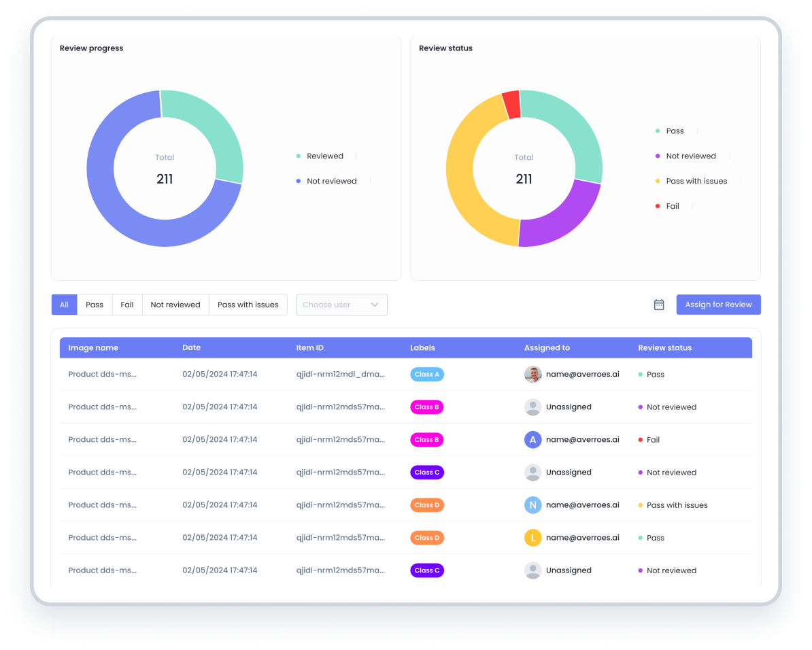The width and height of the screenshot is (812, 650).
Task: Click the chevron arrow on Choose user selector
Action: [x=375, y=304]
